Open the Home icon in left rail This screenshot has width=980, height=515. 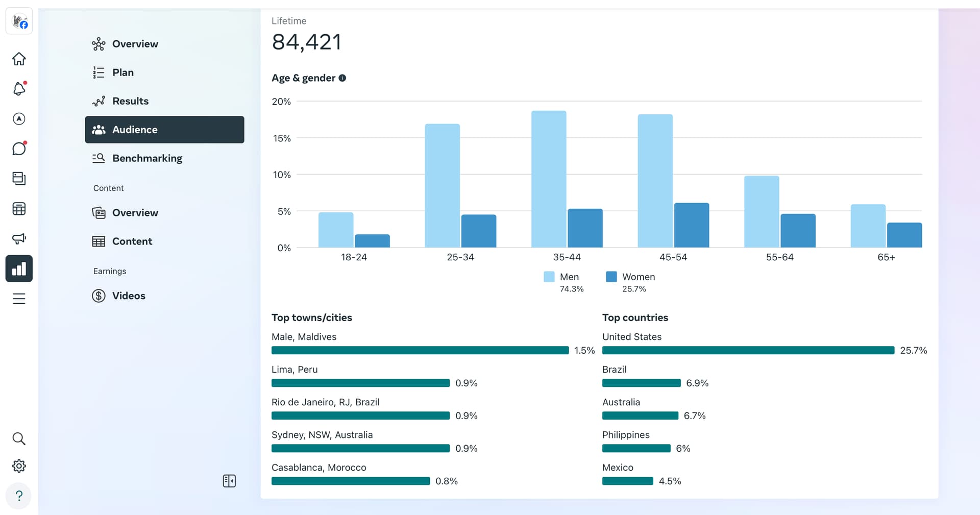point(19,59)
